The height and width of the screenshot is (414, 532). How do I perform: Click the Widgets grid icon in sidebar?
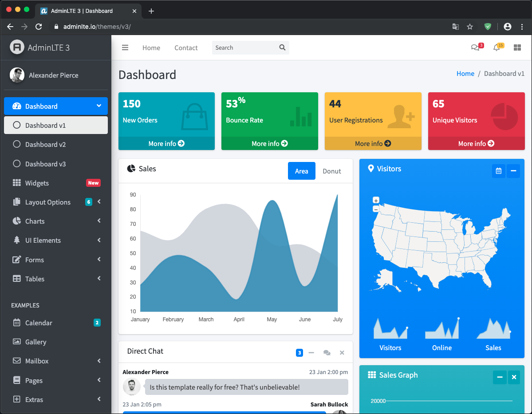click(16, 182)
